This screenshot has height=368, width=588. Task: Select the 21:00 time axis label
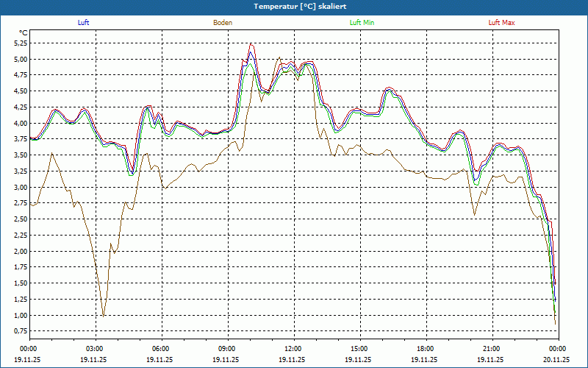click(491, 349)
